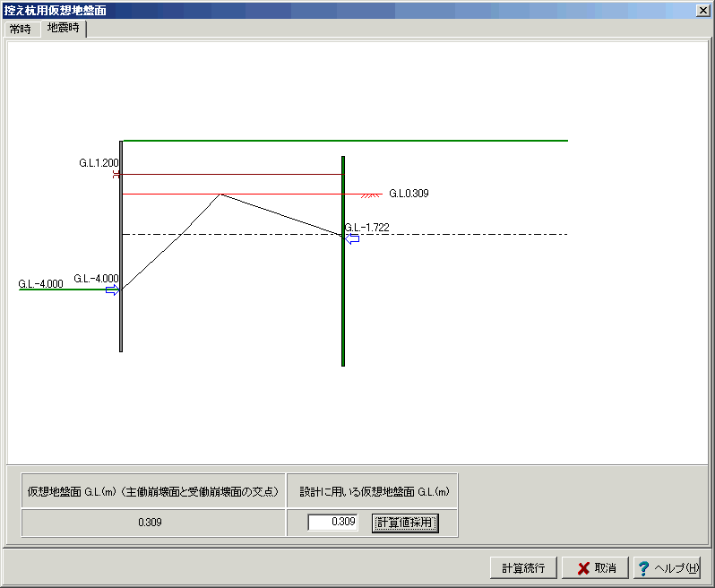
Task: Cancel with the 取消 button
Action: [595, 568]
